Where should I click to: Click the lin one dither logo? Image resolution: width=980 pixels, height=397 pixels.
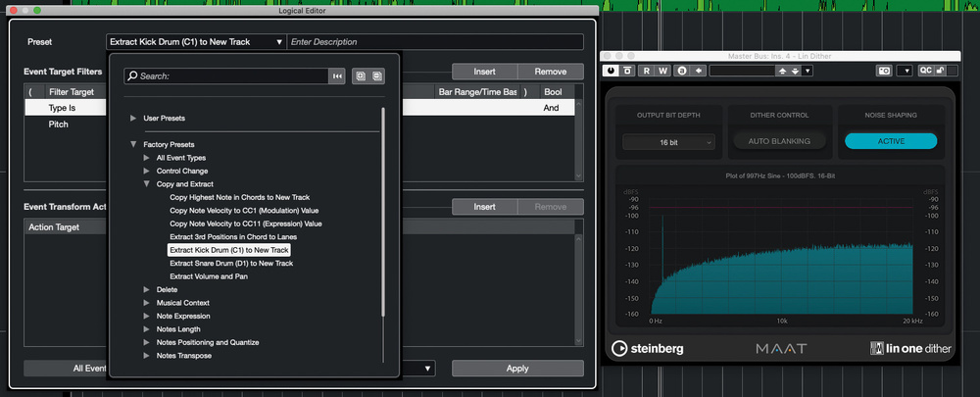click(x=910, y=348)
